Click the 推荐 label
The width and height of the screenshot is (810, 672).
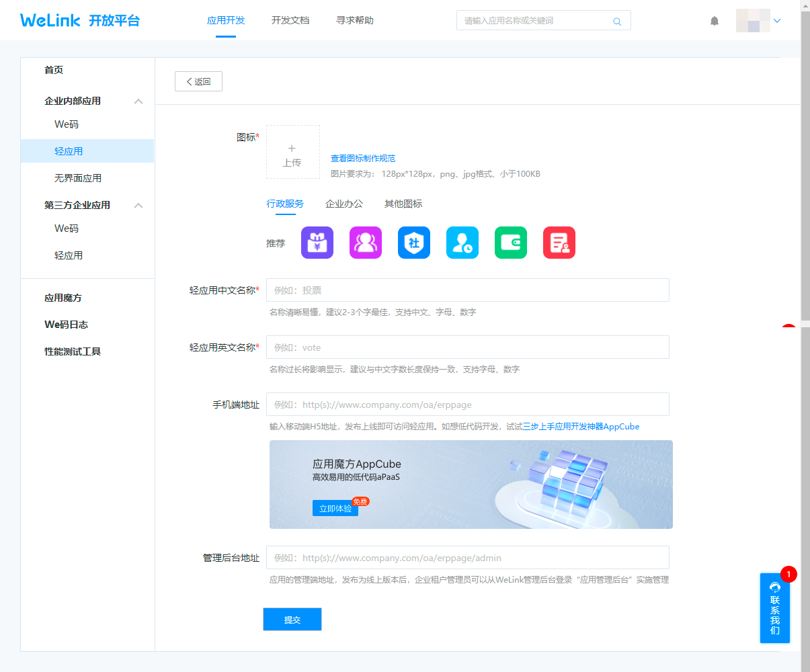(x=276, y=243)
